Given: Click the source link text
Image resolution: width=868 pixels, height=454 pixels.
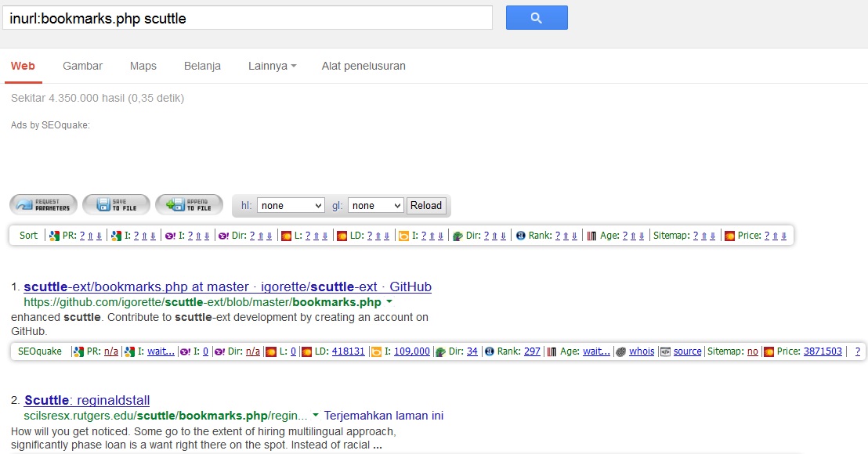Looking at the screenshot, I should click(687, 351).
